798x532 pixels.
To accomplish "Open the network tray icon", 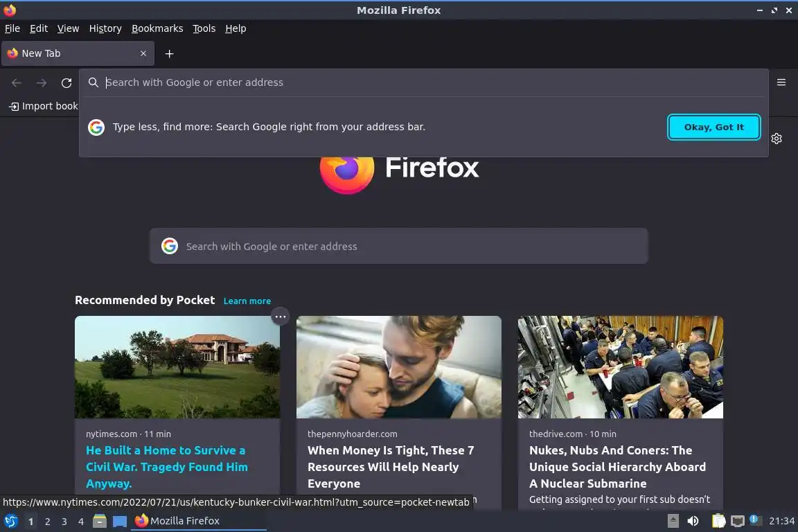I will (x=737, y=521).
